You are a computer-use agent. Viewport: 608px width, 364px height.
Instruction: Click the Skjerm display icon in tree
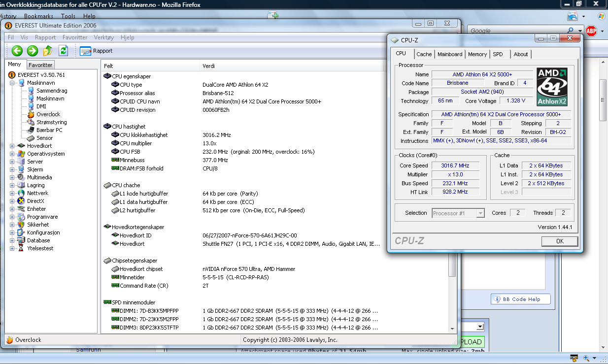click(x=22, y=169)
